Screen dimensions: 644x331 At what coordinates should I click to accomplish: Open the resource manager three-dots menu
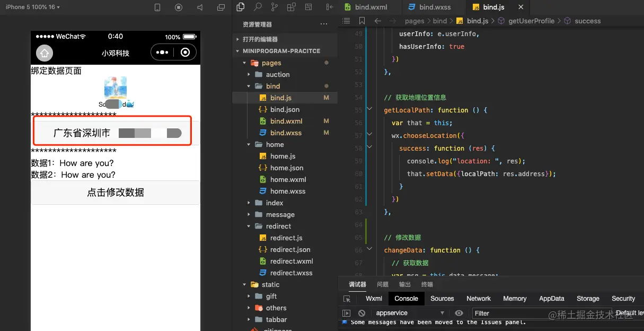tap(324, 24)
